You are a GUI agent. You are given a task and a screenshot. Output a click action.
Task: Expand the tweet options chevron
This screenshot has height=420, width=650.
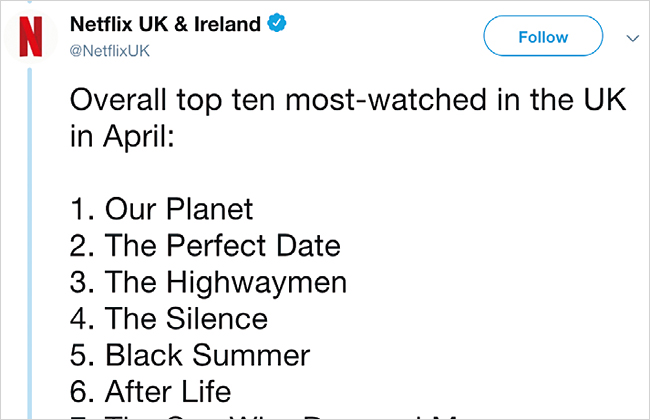pyautogui.click(x=633, y=39)
